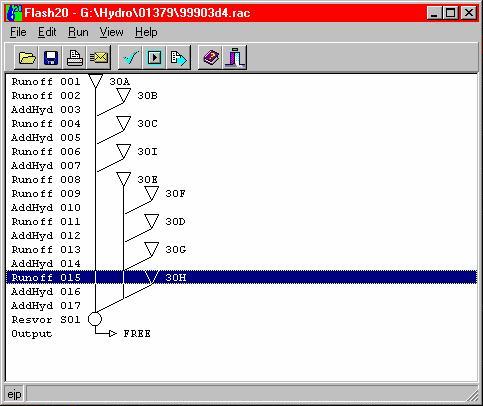
Task: Open the help book icon
Action: point(210,58)
